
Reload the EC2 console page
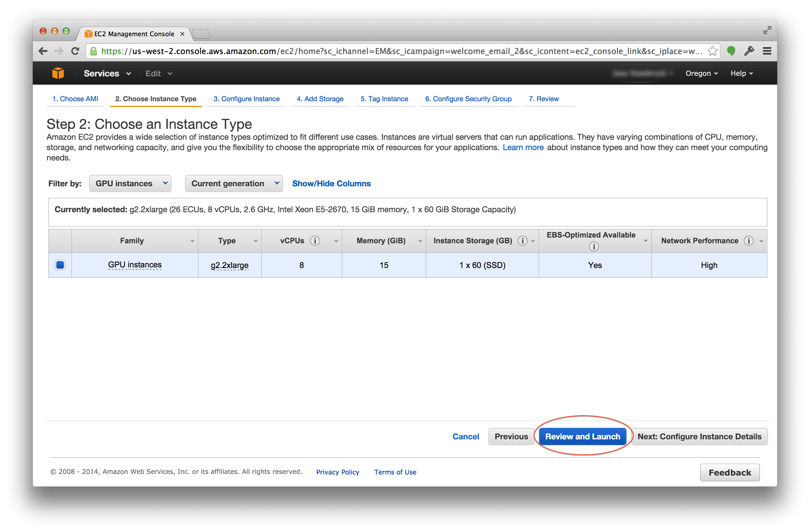click(75, 51)
